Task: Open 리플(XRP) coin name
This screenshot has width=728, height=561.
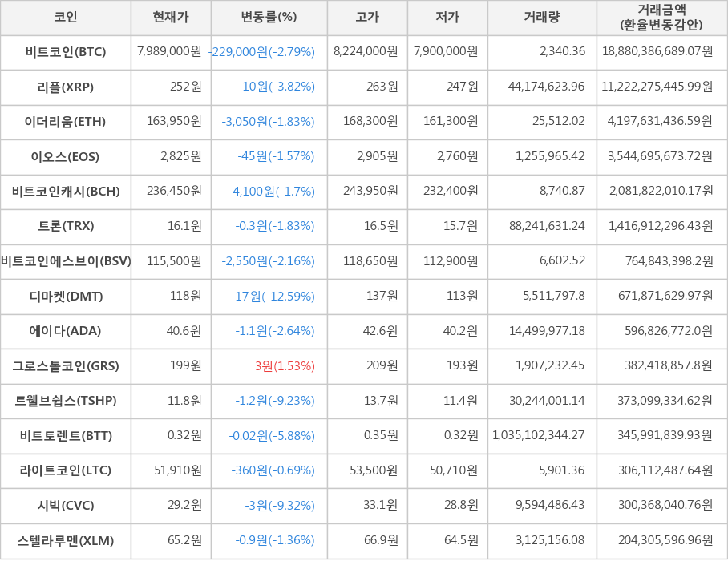Action: pos(66,87)
